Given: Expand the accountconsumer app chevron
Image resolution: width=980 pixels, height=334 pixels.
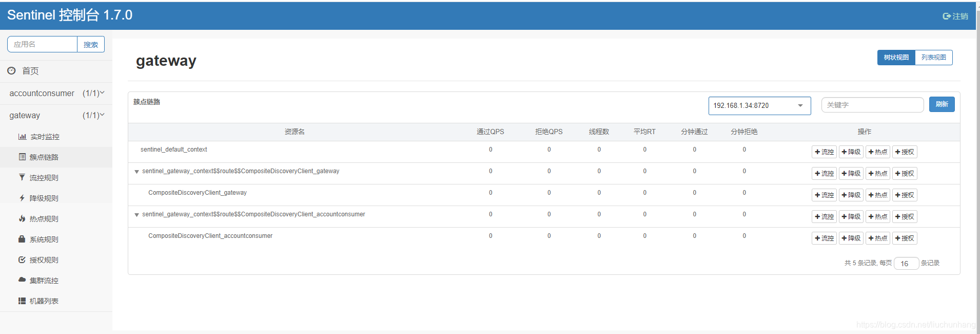Looking at the screenshot, I should tap(102, 93).
